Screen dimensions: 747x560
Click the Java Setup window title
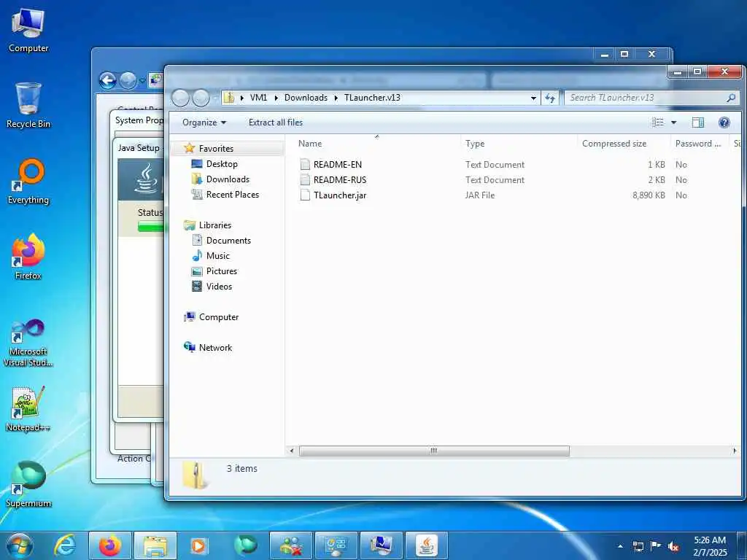[x=139, y=147]
